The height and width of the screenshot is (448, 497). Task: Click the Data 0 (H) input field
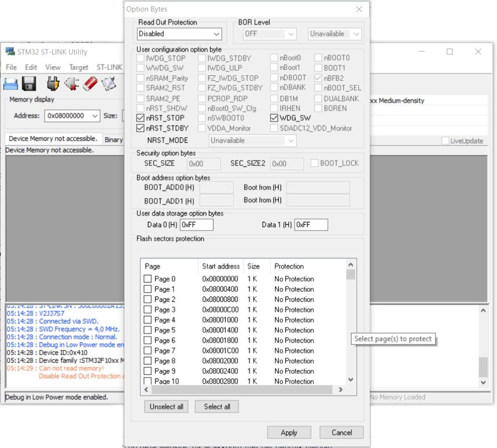197,225
